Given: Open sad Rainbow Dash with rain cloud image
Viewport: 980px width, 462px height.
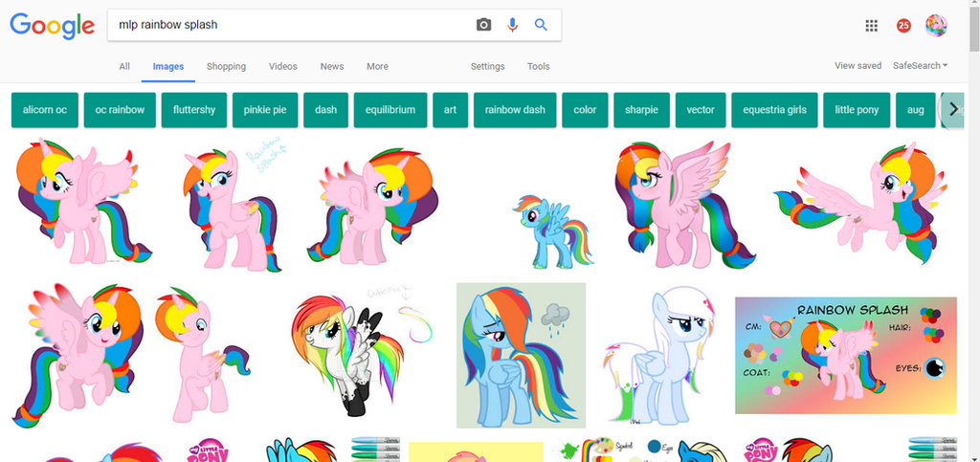Looking at the screenshot, I should [522, 355].
